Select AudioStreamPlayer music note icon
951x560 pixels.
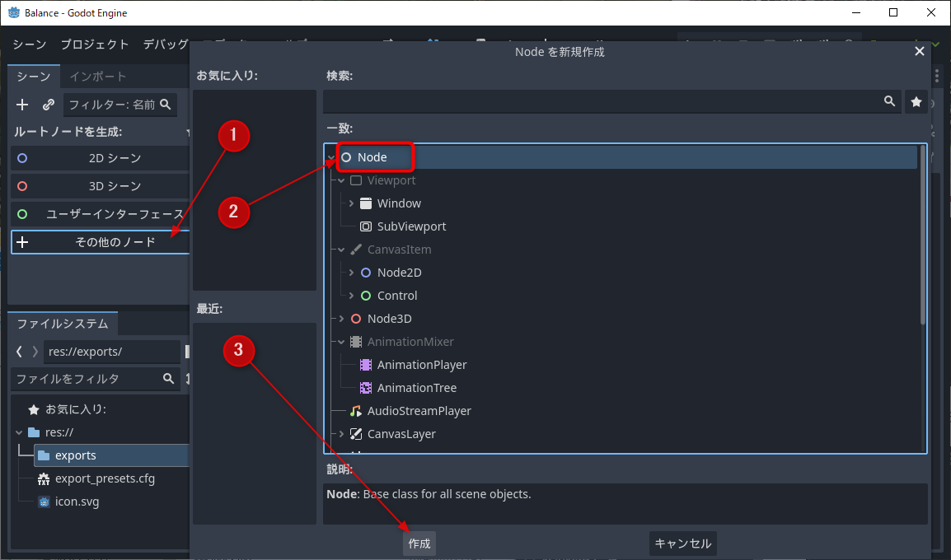[x=356, y=411]
